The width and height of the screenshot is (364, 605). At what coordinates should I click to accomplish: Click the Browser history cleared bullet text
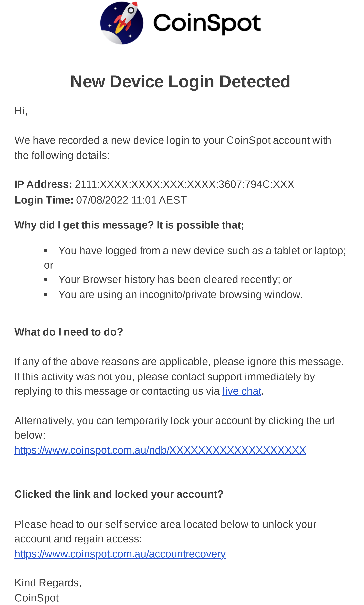pyautogui.click(x=175, y=280)
